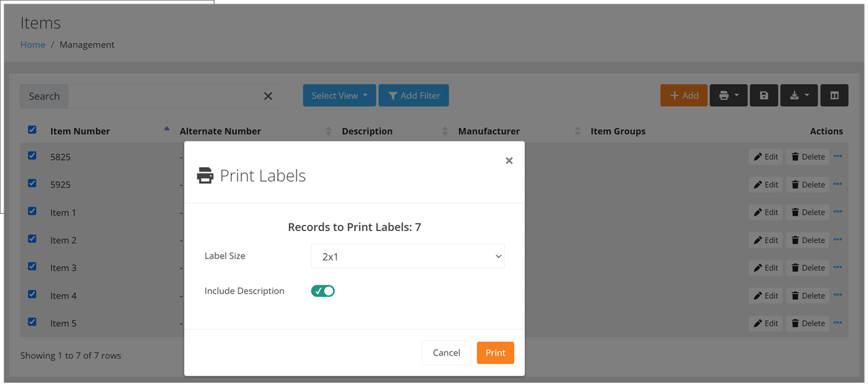
Task: Open the printer dropdown in toolbar
Action: 728,95
